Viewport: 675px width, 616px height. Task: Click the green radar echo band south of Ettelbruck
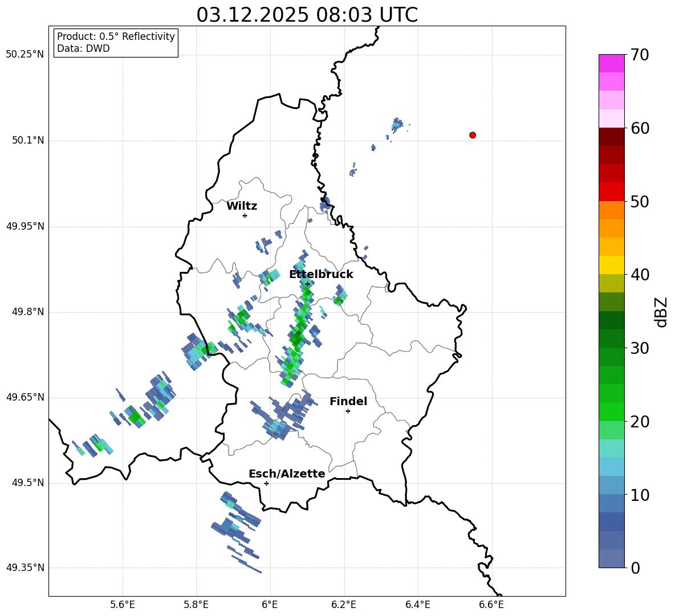[x=296, y=336]
